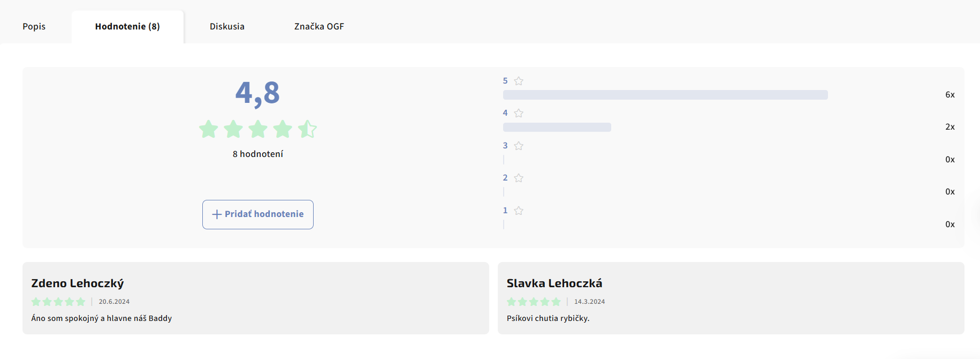Click the 5-star rating progress bar
Image resolution: width=980 pixels, height=359 pixels.
click(665, 95)
